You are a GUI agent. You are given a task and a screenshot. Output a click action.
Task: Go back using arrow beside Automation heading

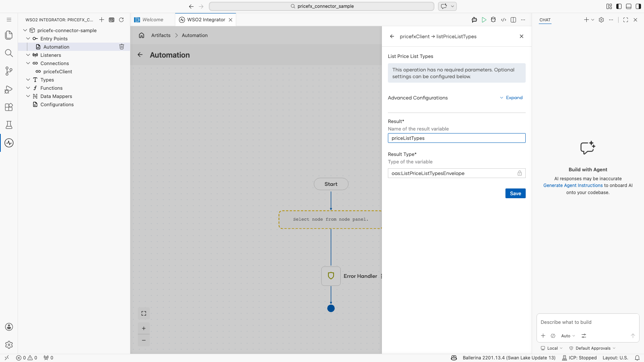pos(140,55)
